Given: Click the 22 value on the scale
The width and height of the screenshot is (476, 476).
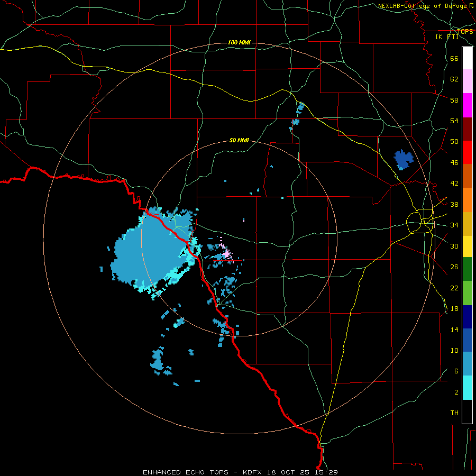Looking at the screenshot, I should click(454, 288).
